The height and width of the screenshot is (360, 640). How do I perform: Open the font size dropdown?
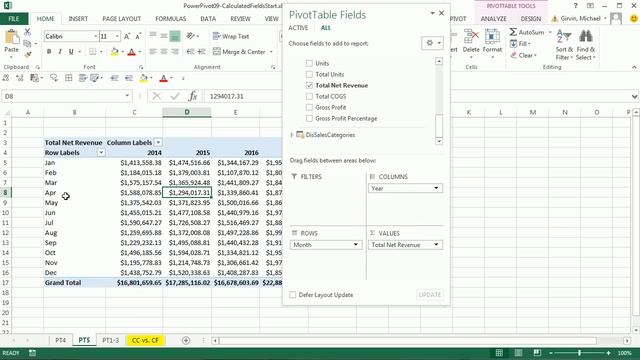pyautogui.click(x=118, y=36)
